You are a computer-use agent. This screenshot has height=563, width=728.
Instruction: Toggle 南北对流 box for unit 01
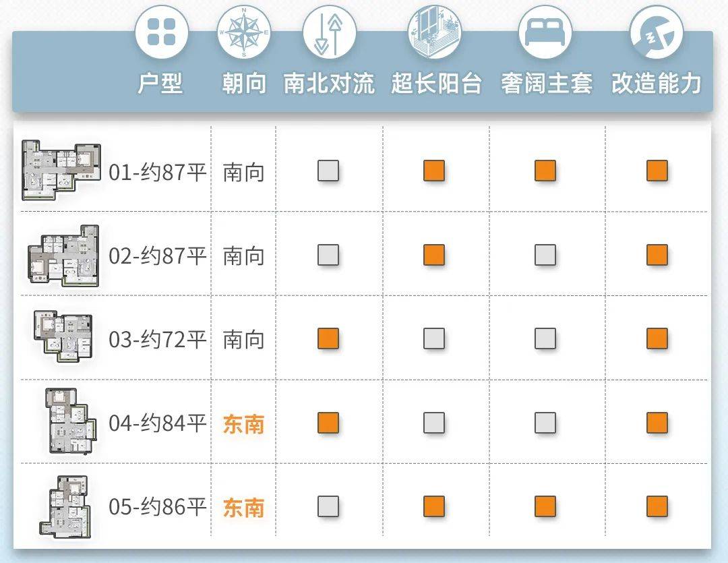click(328, 171)
